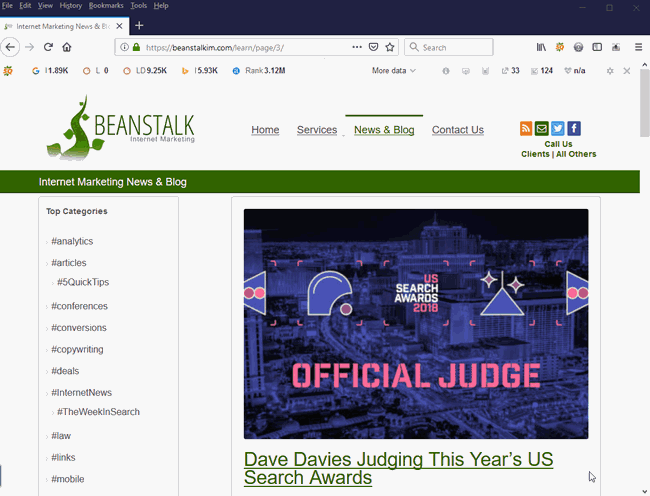Show site information icon in address bar
The width and height of the screenshot is (650, 496).
pyautogui.click(x=124, y=47)
